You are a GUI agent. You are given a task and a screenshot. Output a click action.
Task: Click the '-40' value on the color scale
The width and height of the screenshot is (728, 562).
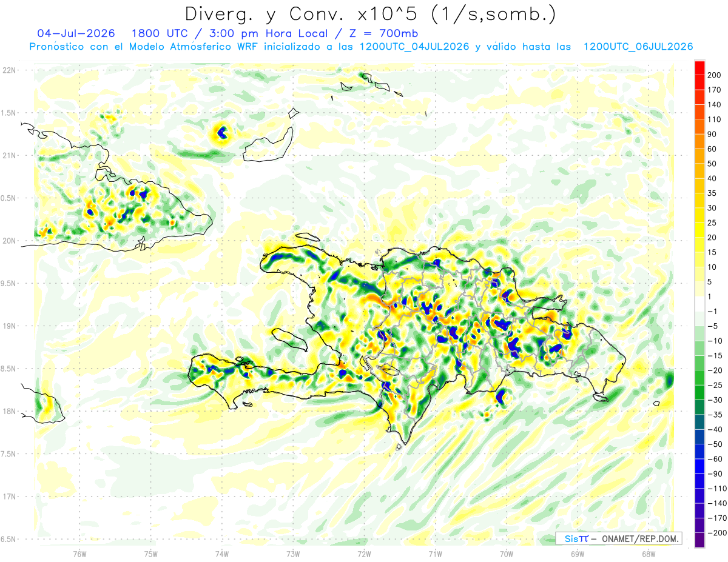[715, 430]
